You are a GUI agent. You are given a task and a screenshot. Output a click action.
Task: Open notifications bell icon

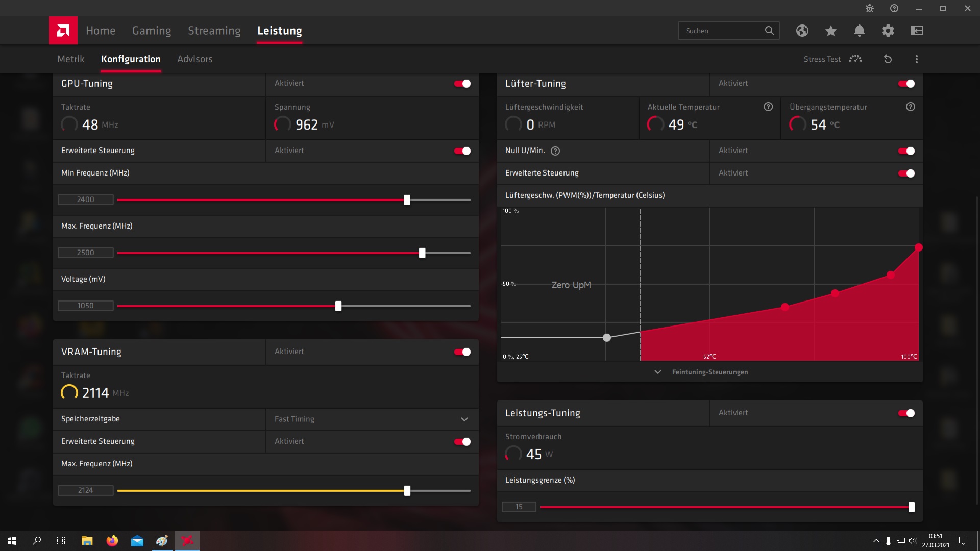859,31
